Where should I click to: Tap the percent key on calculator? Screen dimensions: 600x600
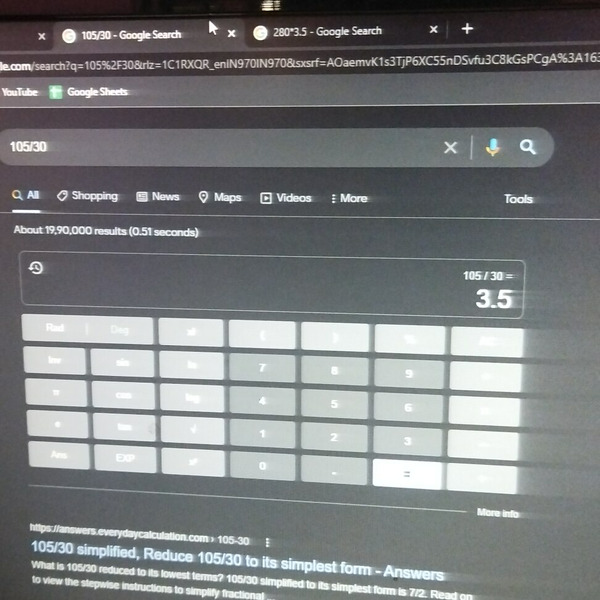pos(410,339)
